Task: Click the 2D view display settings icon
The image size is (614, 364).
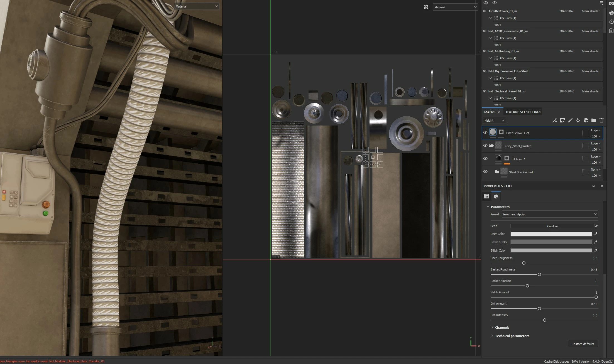Action: point(426,7)
